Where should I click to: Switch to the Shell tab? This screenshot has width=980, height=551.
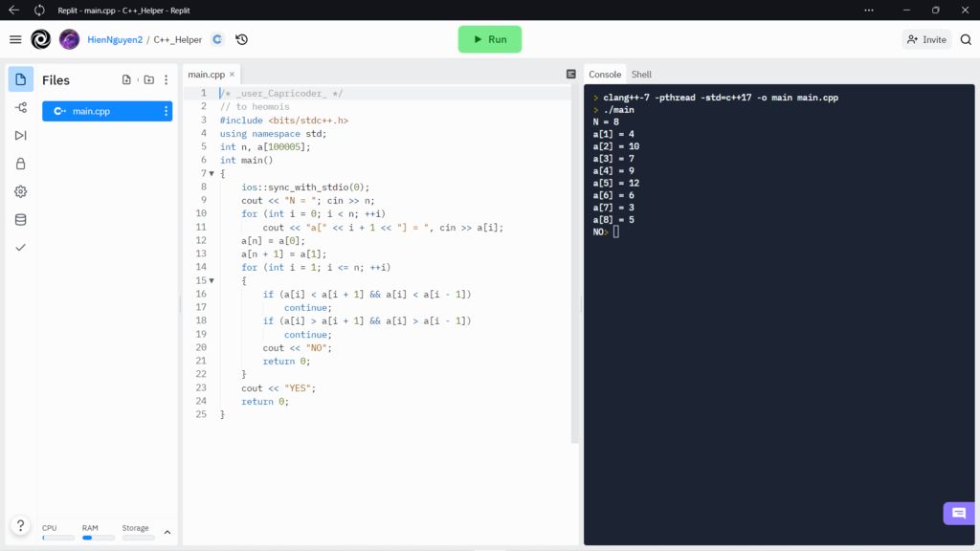pos(641,75)
